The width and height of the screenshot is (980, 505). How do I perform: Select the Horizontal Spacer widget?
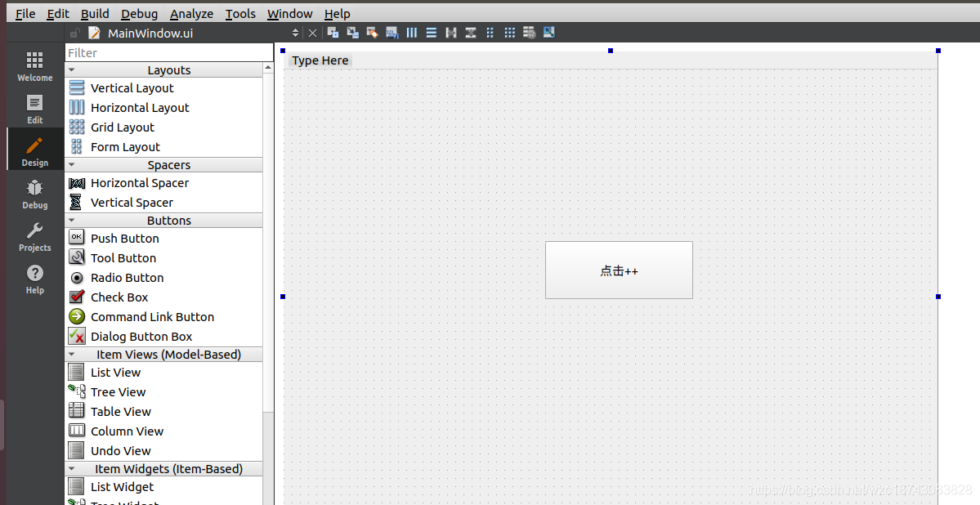(x=163, y=183)
